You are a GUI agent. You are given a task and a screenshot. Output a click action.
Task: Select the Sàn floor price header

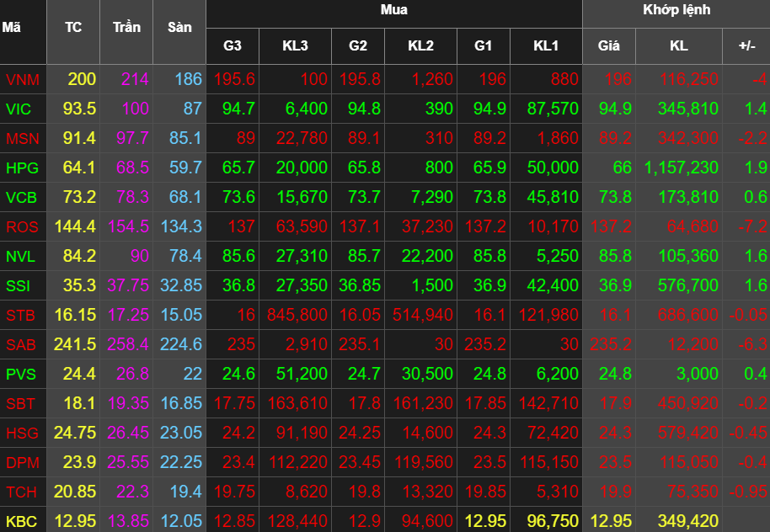(x=179, y=28)
